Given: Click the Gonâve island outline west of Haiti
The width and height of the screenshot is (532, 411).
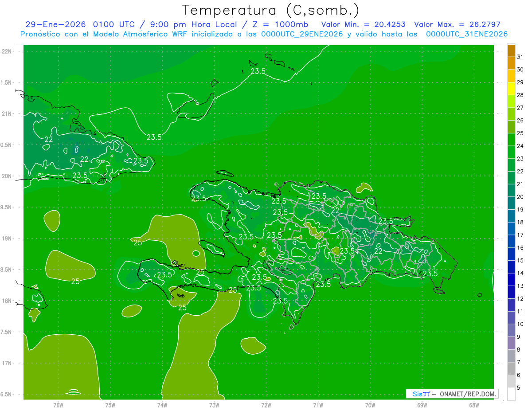Looking at the screenshot, I should 211,247.
